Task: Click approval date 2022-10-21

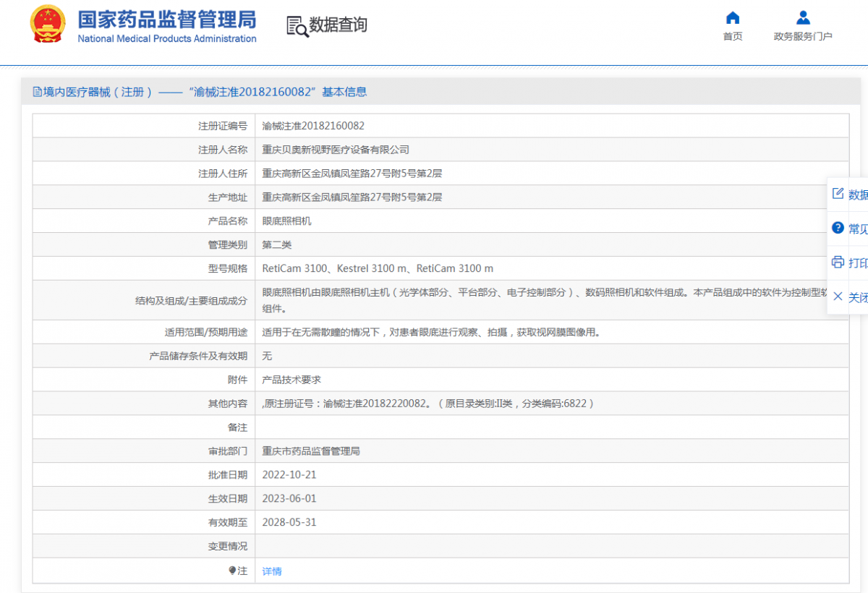Action: point(289,475)
